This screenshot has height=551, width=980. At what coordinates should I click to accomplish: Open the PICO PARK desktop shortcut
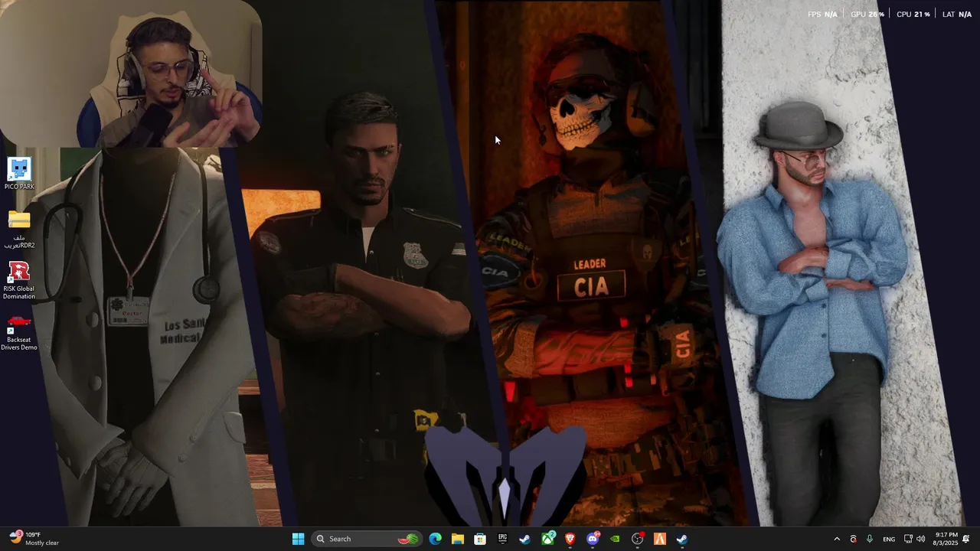(x=19, y=174)
